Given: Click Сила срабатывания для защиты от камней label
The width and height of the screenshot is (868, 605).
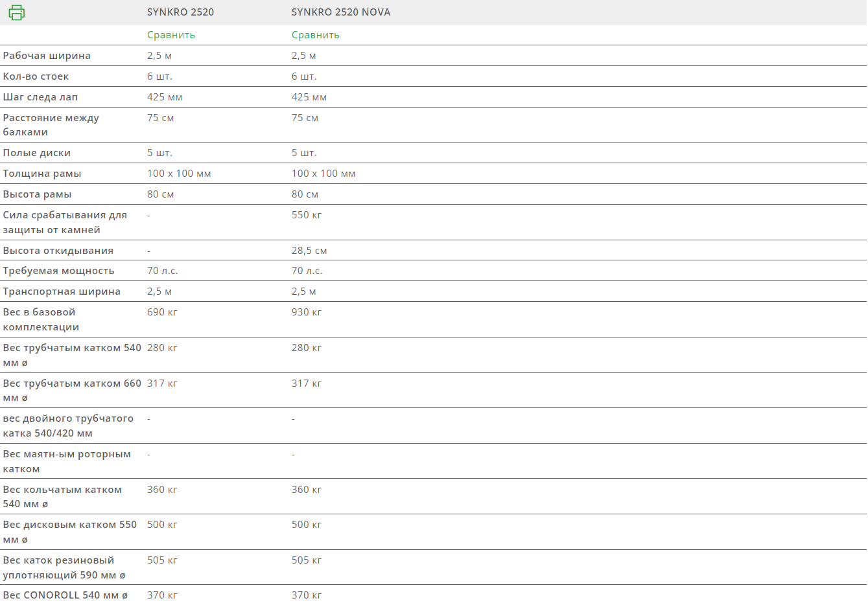Looking at the screenshot, I should tap(65, 222).
